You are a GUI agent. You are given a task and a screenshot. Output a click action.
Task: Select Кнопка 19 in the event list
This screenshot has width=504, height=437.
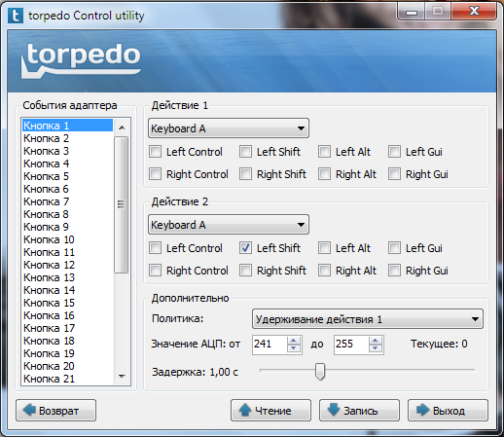point(68,353)
